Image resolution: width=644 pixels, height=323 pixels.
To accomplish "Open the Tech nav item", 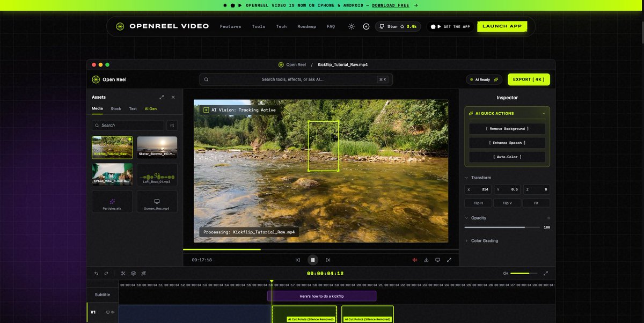I will click(281, 26).
